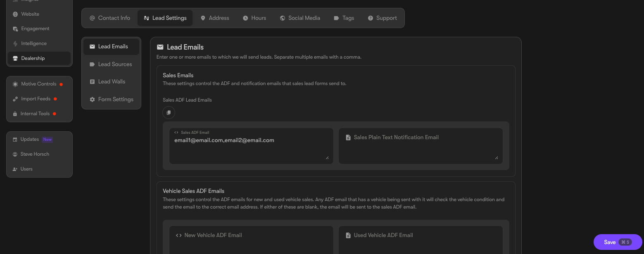Switch to the Address tab

coord(215,18)
